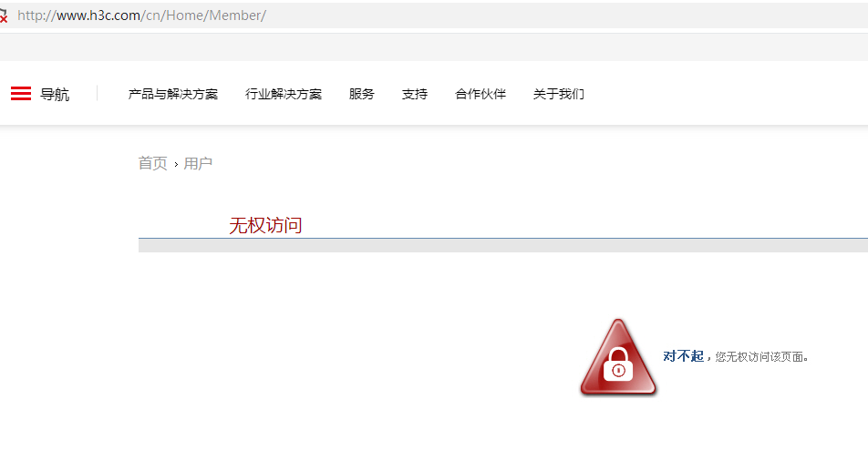The width and height of the screenshot is (868, 451).
Task: Click the red triangle padlock warning icon
Action: coord(618,357)
